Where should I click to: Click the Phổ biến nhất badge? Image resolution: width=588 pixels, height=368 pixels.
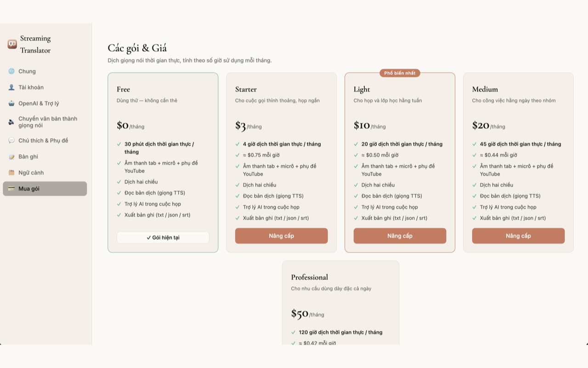[x=400, y=73]
